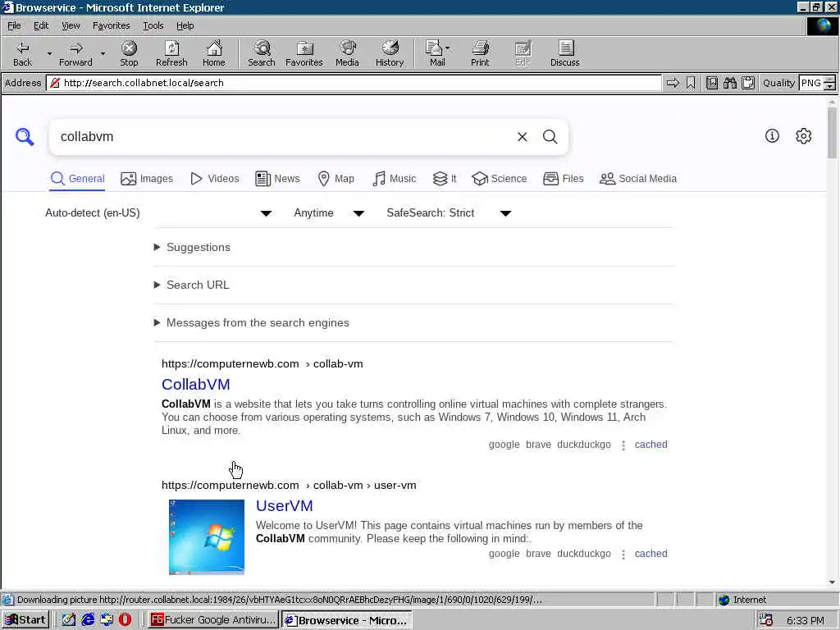Change the Quality PNG stepper
Screen dimensions: 840x630
pos(830,83)
